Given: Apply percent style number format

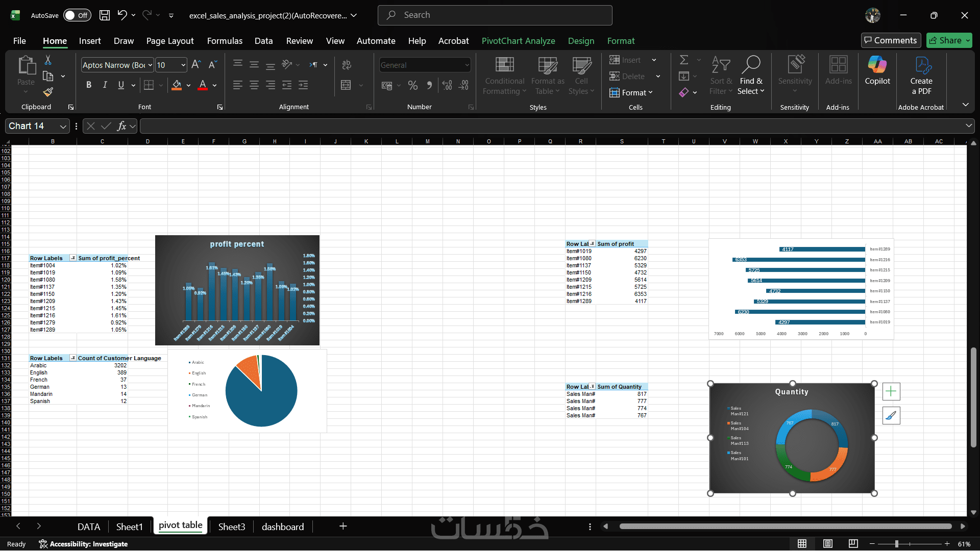Looking at the screenshot, I should 413,85.
